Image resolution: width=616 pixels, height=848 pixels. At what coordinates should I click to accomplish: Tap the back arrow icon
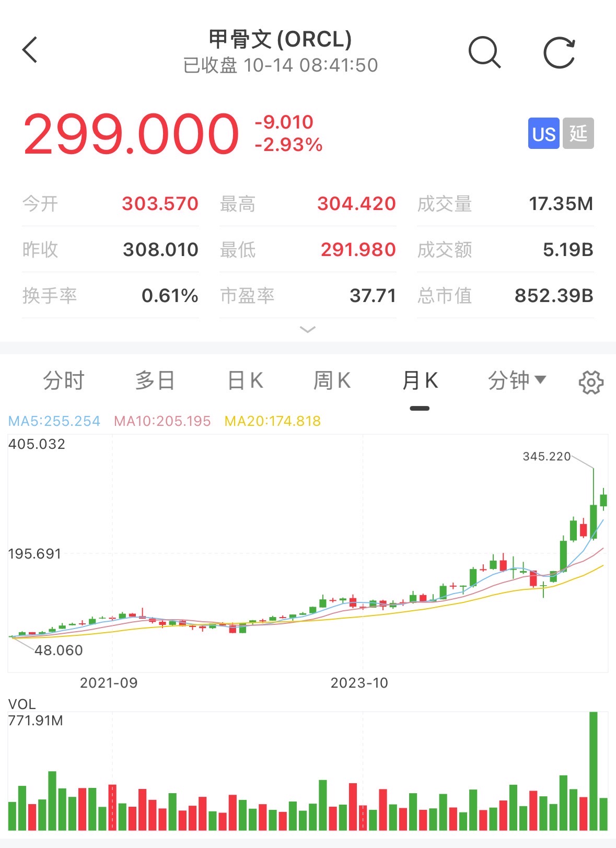30,50
